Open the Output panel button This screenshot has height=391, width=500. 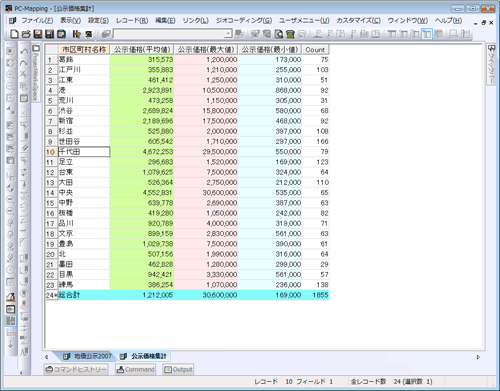coord(178,369)
